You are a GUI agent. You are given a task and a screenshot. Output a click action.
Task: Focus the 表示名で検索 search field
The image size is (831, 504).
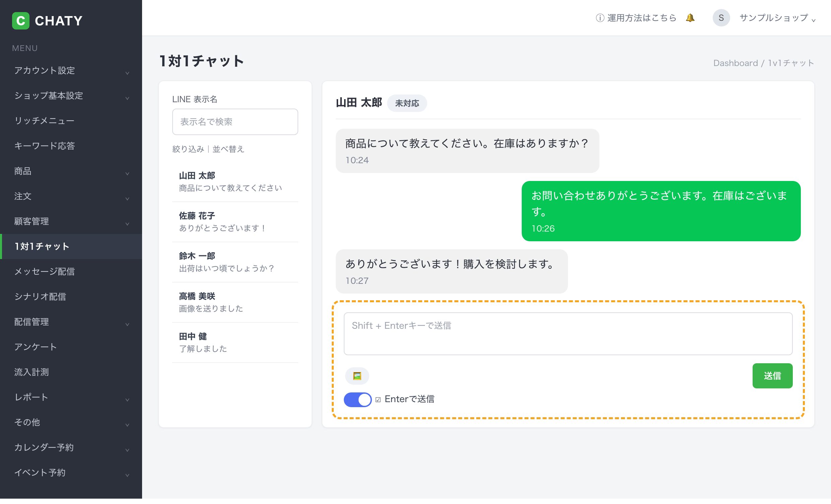[235, 122]
